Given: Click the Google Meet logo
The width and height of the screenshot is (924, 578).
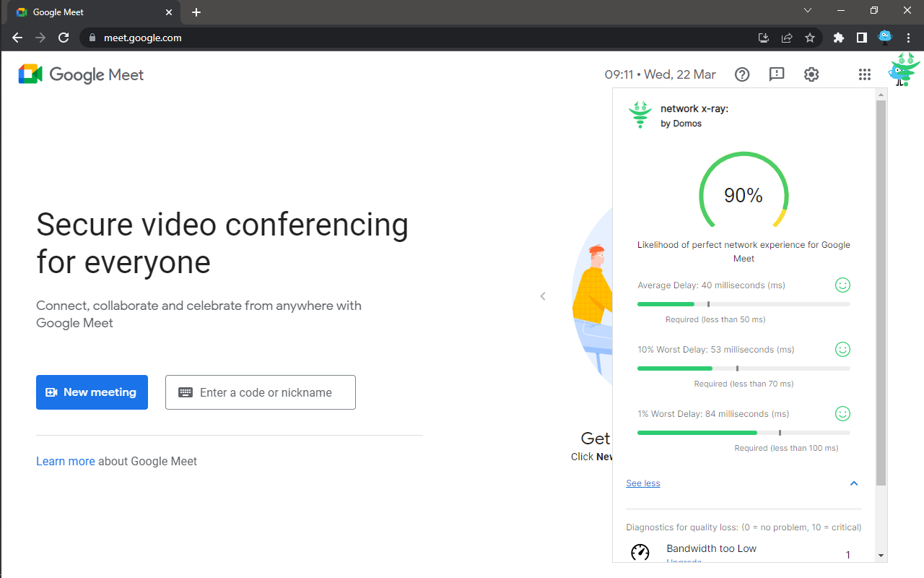Looking at the screenshot, I should 81,74.
